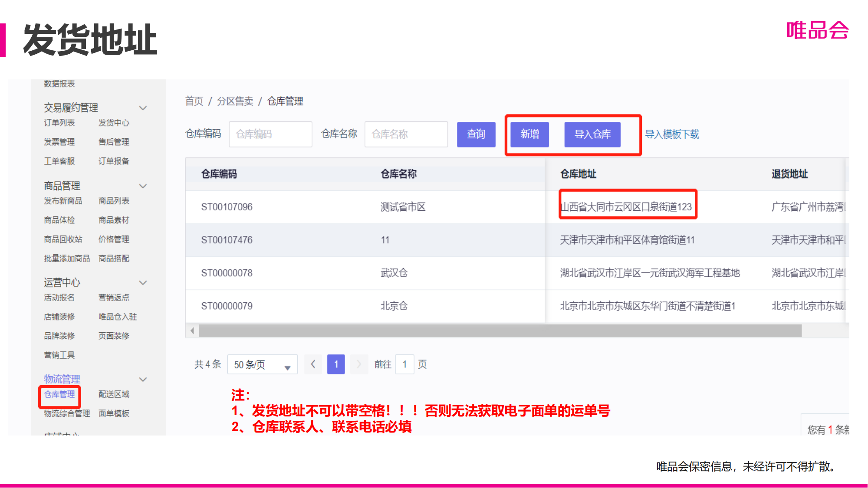
Task: Open 订单报备 in sidebar
Action: coord(114,161)
